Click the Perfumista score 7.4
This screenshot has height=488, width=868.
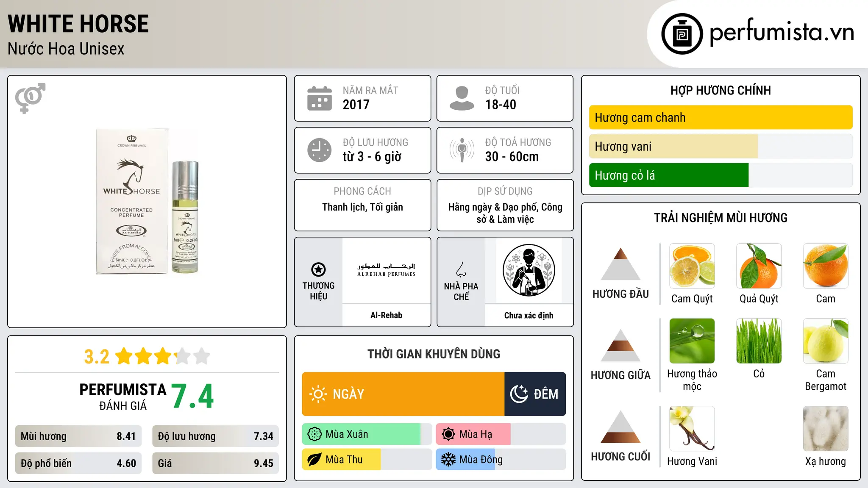point(193,396)
